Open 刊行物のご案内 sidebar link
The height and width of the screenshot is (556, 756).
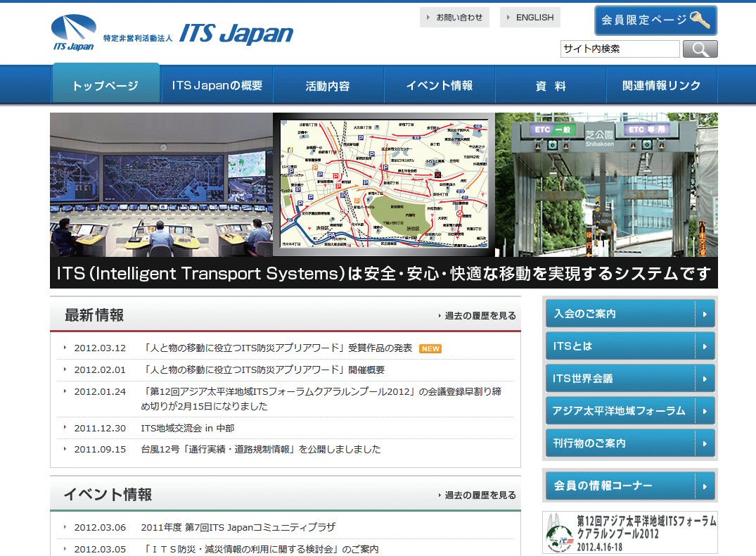(630, 443)
